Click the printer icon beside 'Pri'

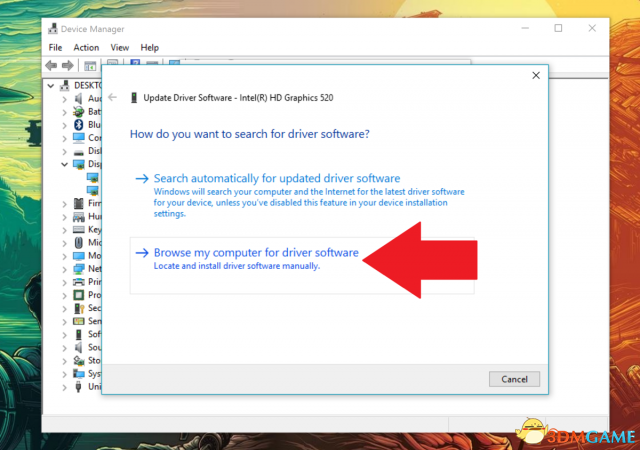click(78, 282)
